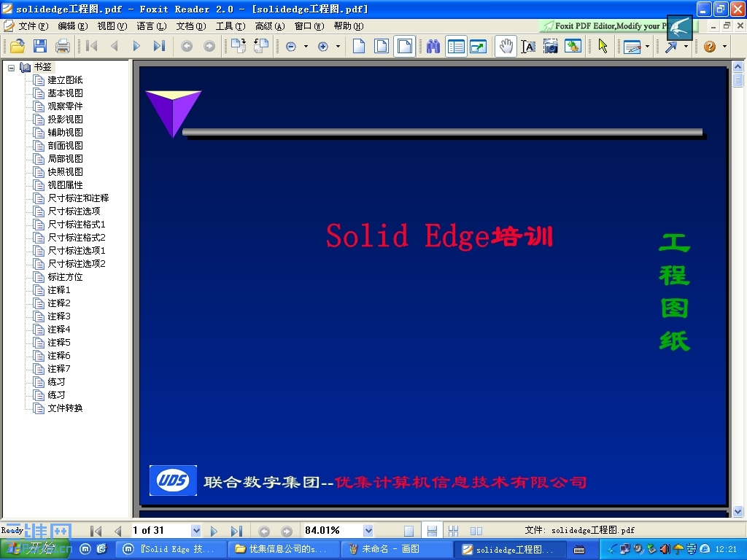Zoom out with minus magnifier icon
Viewport: 747px width, 560px height.
pos(291,46)
